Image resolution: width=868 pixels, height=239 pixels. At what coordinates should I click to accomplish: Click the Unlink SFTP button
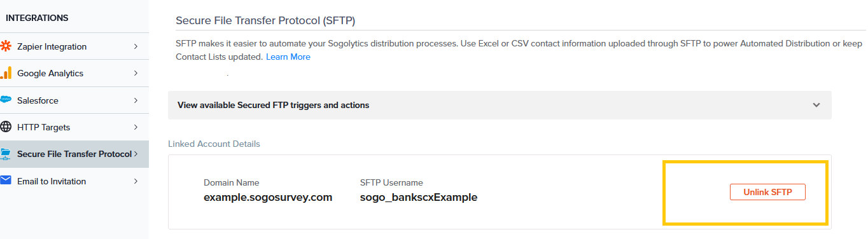[767, 192]
